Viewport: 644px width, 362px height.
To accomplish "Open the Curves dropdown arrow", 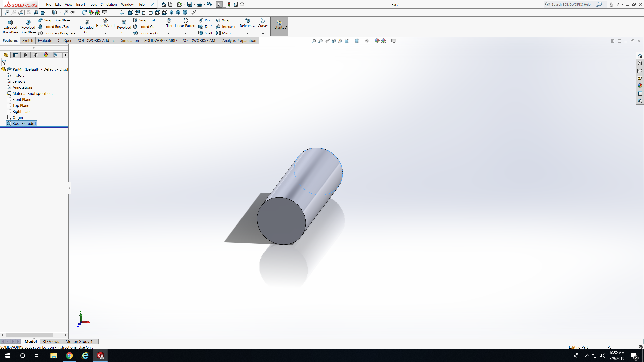I will [x=263, y=34].
